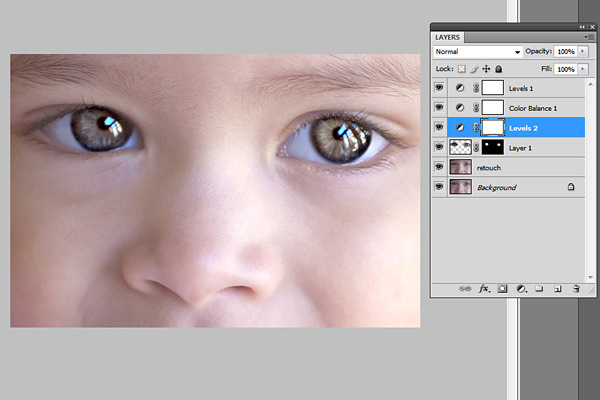Click Levels 2 adjustment icon
Image resolution: width=600 pixels, height=400 pixels.
460,128
